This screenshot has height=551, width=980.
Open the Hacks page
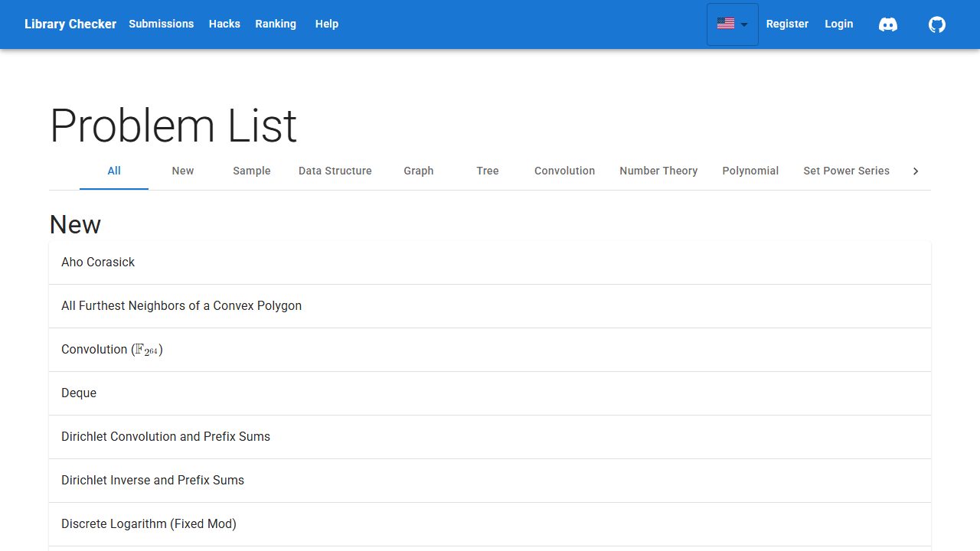click(x=224, y=24)
